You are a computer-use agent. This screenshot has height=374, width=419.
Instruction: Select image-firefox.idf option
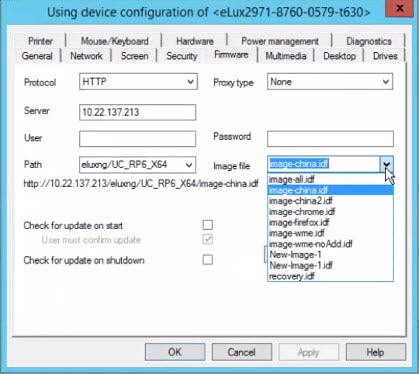tap(330, 222)
